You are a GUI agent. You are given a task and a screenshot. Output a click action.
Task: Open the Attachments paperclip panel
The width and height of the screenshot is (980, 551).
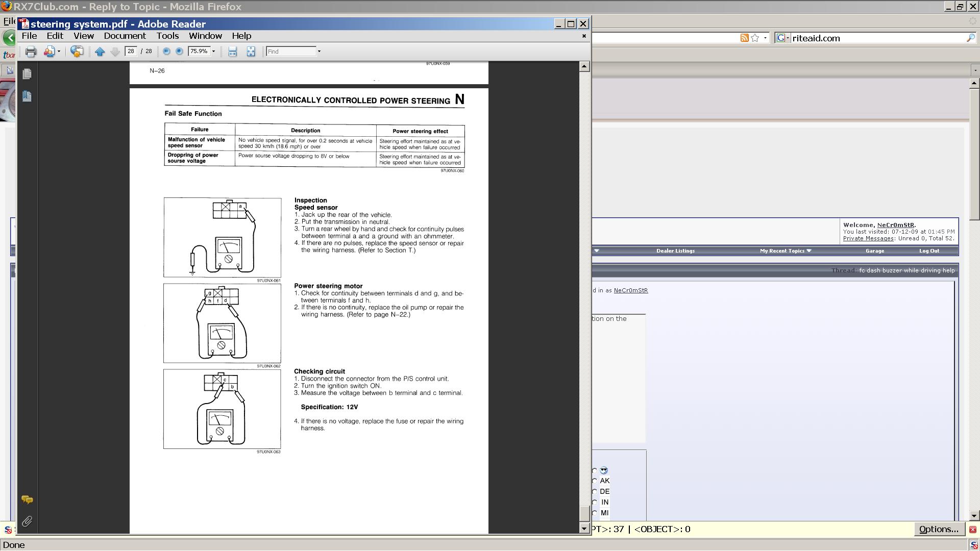tap(27, 521)
